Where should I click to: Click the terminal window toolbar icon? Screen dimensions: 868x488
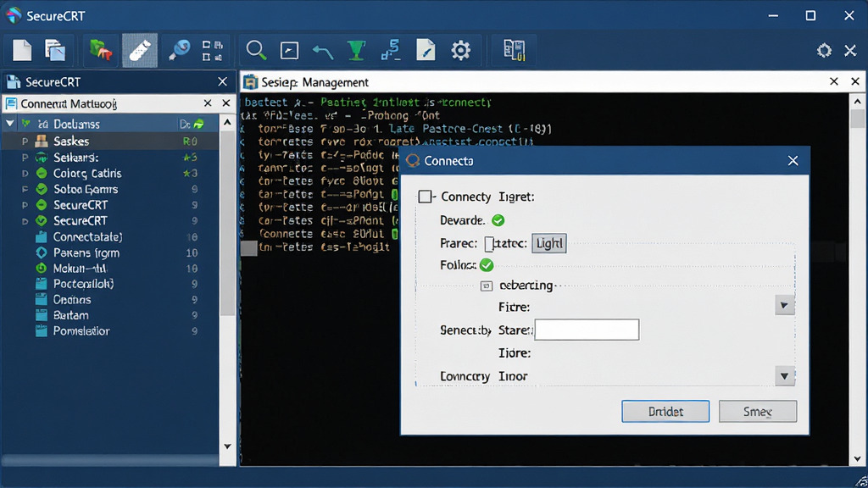tap(290, 50)
